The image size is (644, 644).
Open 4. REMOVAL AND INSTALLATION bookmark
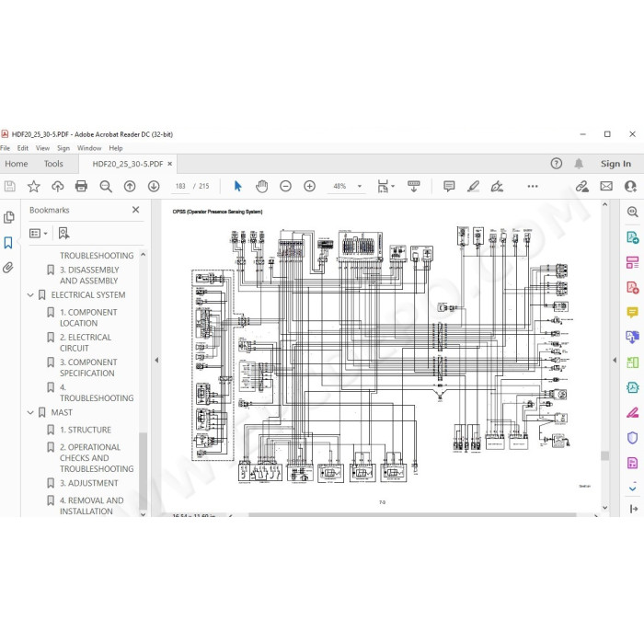[x=92, y=506]
